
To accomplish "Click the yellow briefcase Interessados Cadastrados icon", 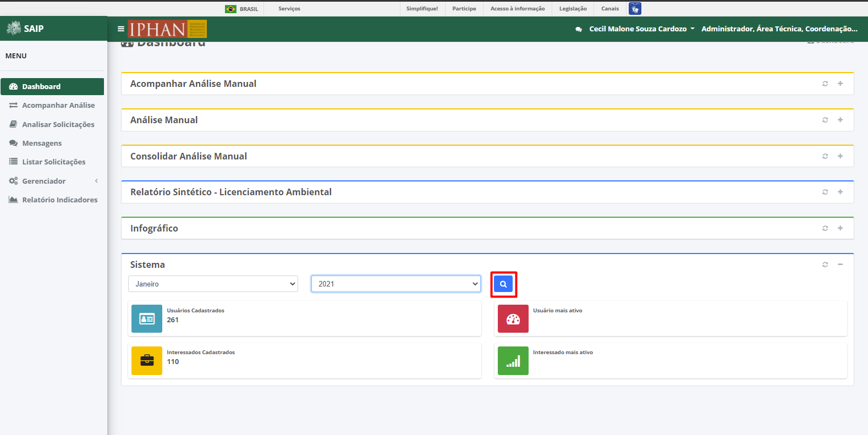I will point(147,361).
